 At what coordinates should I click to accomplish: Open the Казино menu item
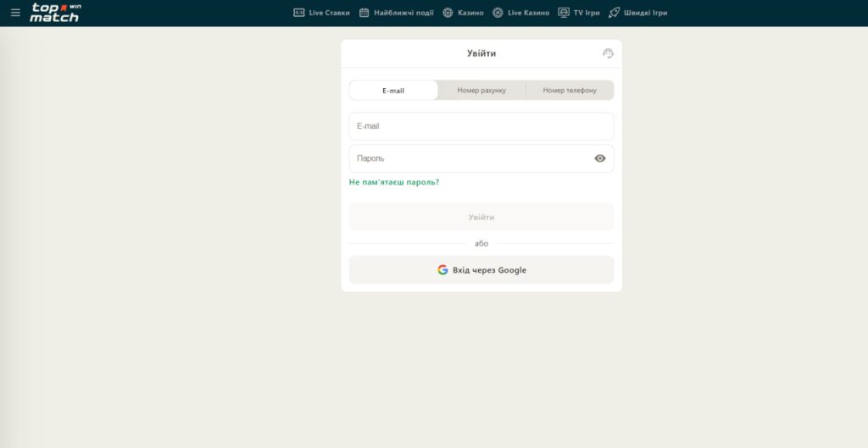[470, 13]
